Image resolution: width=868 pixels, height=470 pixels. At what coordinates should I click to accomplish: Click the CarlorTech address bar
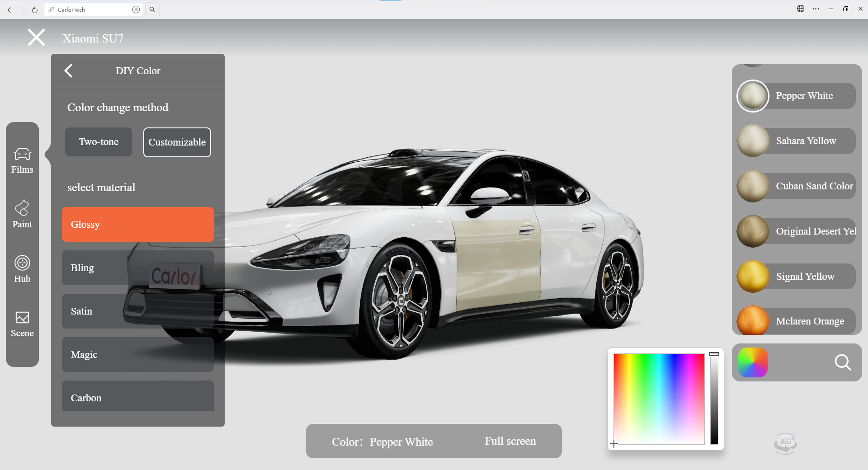coord(94,9)
